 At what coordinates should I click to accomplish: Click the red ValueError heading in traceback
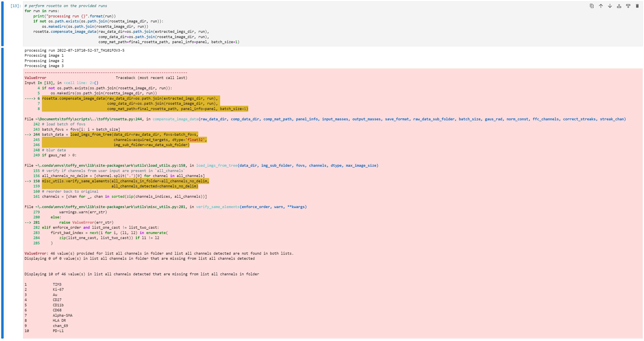[x=35, y=78]
